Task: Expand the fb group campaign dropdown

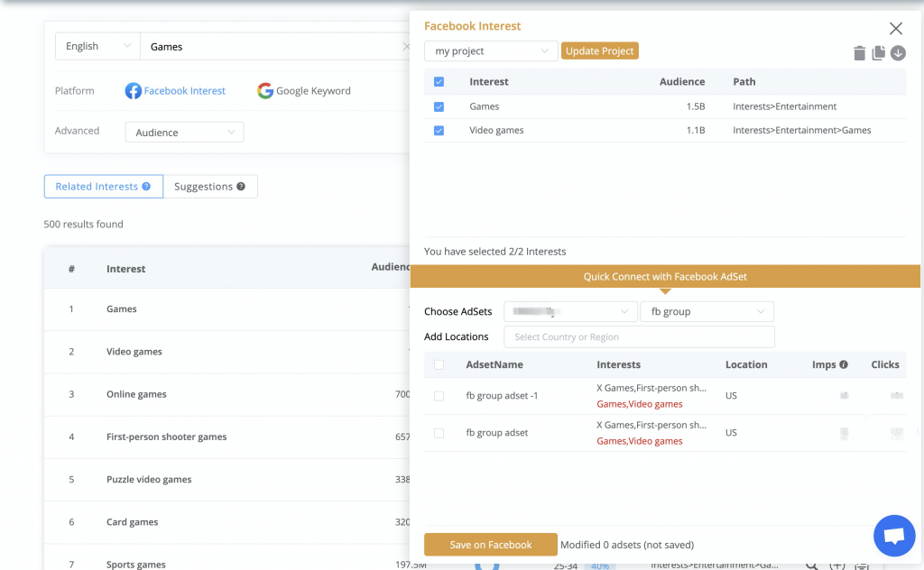Action: pos(707,311)
